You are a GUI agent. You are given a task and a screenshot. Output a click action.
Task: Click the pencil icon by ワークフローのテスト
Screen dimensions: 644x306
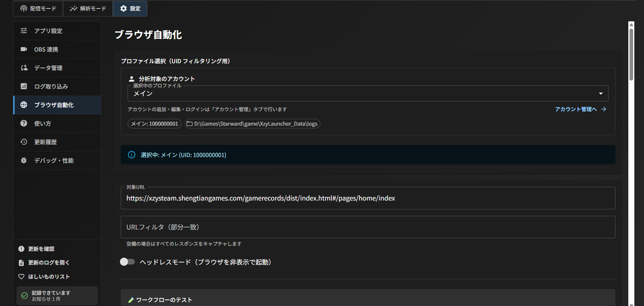[x=131, y=300]
